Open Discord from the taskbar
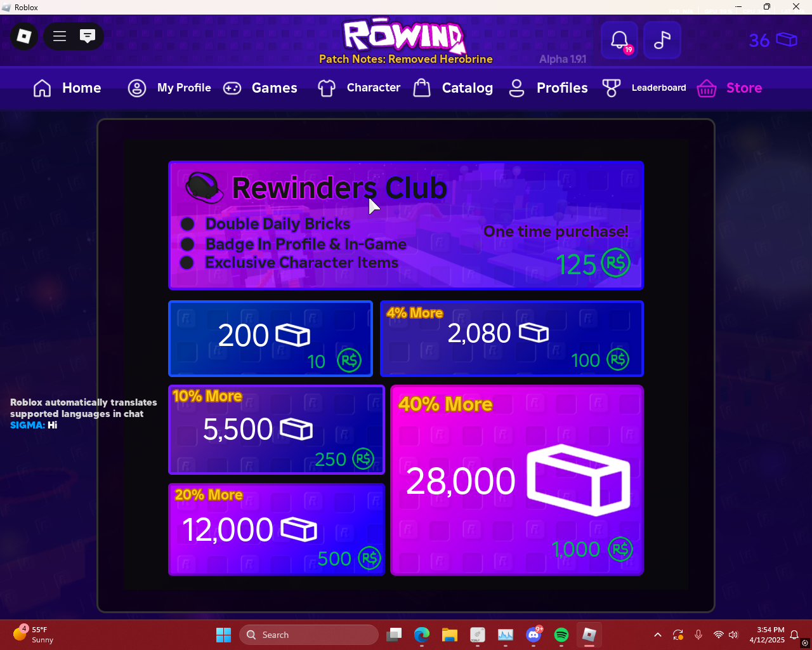Viewport: 812px width, 650px height. coord(534,635)
